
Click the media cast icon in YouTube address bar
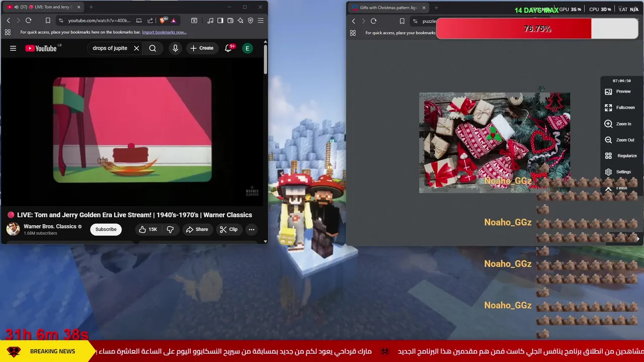(x=139, y=21)
